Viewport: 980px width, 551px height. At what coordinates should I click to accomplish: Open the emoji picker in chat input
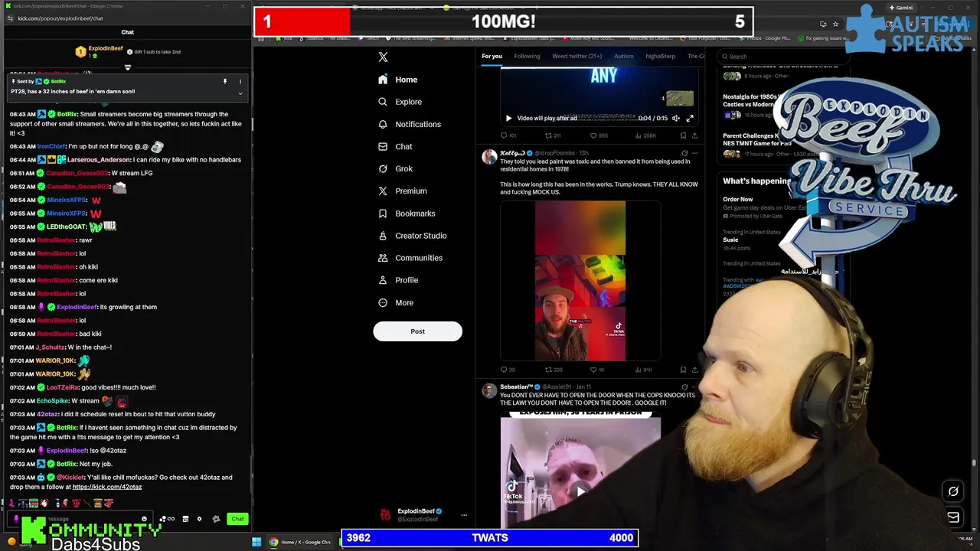click(x=144, y=519)
